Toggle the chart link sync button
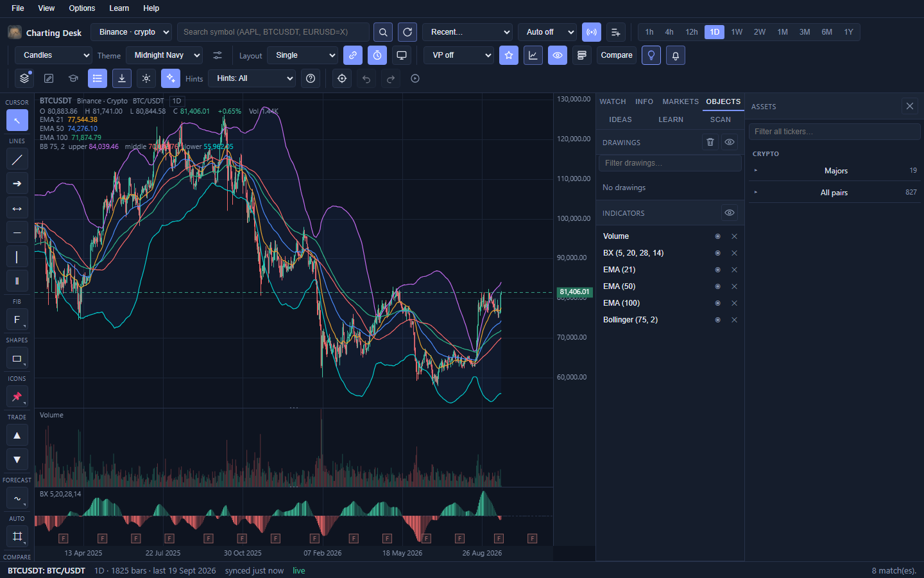 [353, 55]
